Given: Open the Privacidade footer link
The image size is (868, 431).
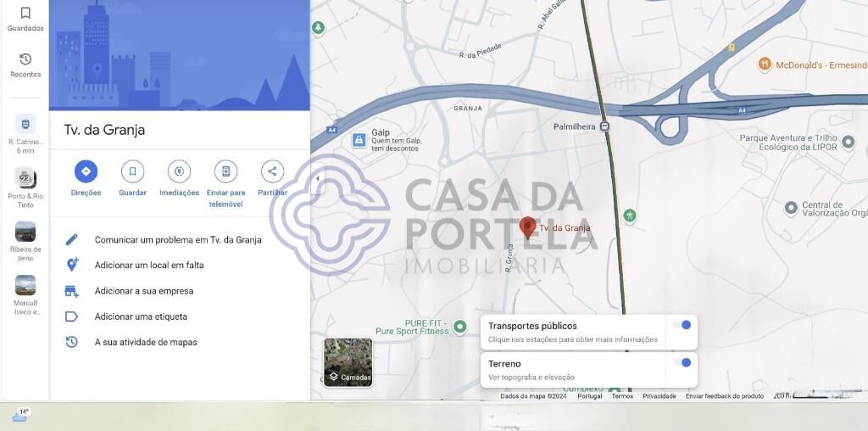Looking at the screenshot, I should click(x=659, y=396).
